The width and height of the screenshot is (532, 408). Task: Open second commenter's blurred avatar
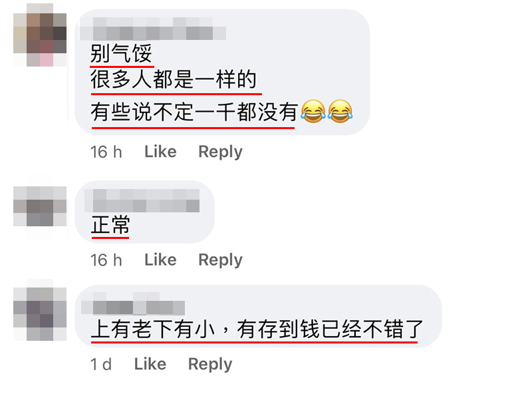coord(40,206)
